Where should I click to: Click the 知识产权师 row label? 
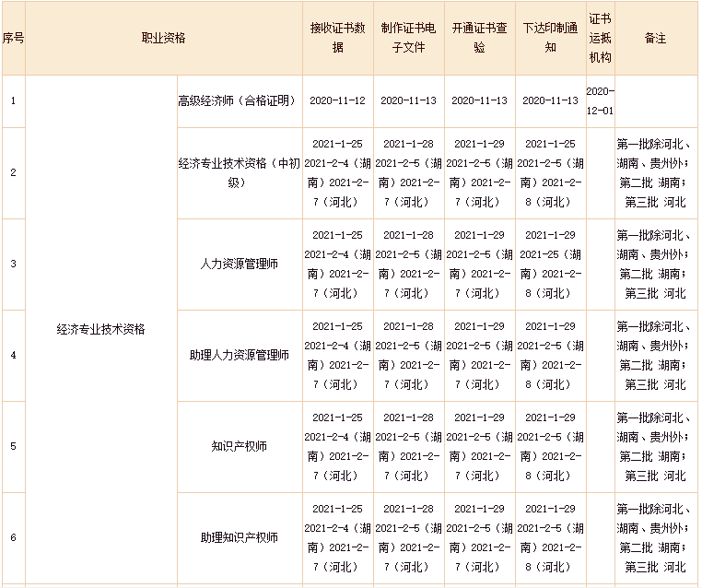click(x=239, y=446)
